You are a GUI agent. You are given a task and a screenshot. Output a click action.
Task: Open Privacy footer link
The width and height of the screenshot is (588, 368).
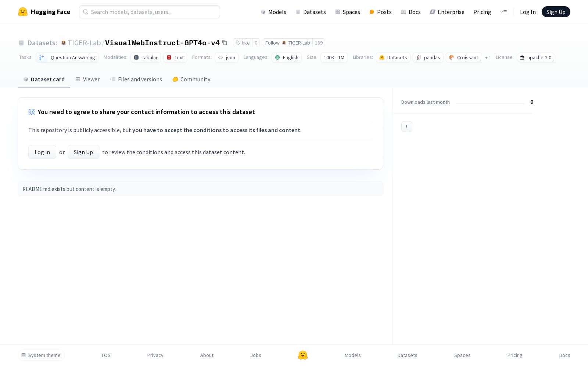point(155,355)
